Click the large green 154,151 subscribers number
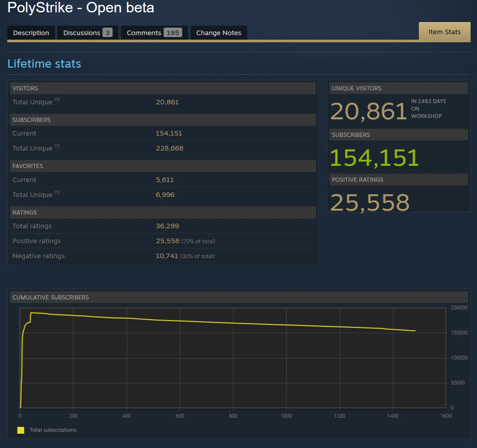The width and height of the screenshot is (477, 448). click(x=375, y=158)
